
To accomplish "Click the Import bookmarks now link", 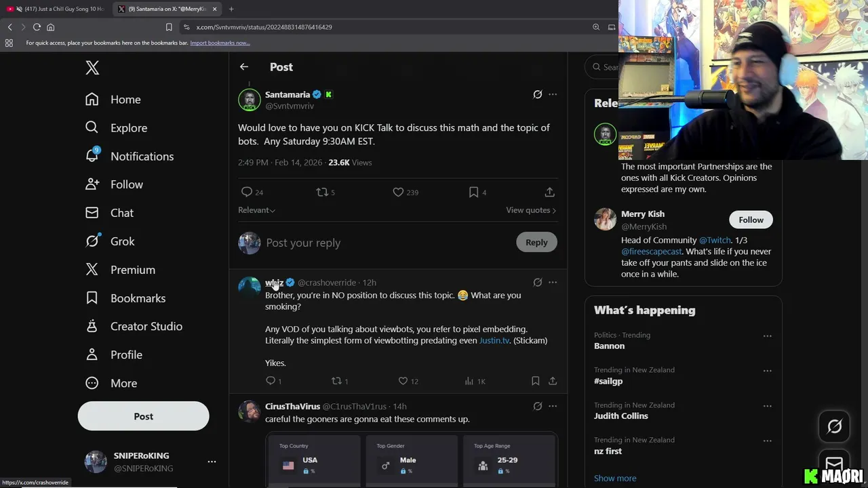I will 220,43.
